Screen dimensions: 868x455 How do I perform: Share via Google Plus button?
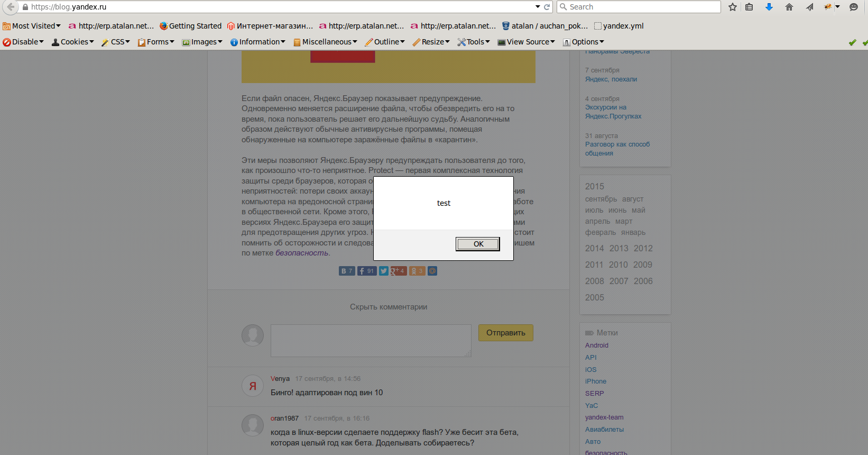click(399, 271)
